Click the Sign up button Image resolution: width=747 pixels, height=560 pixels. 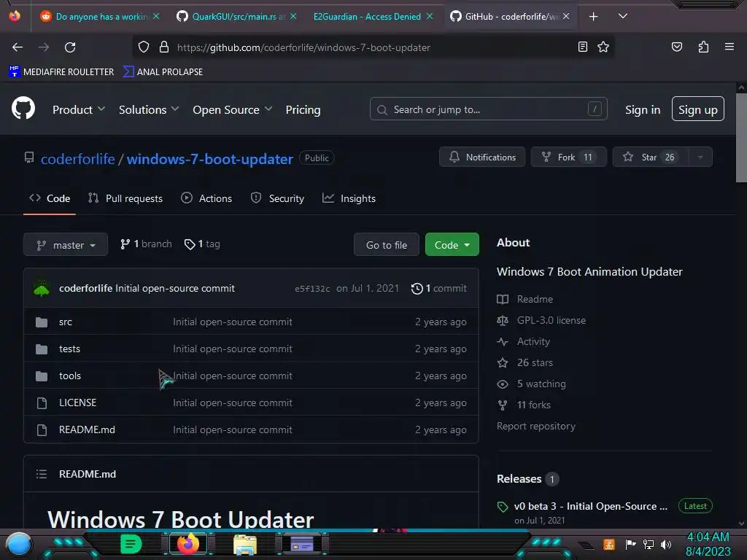click(x=697, y=109)
